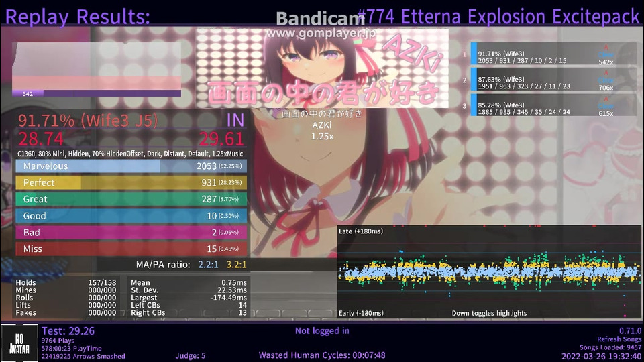644x362 pixels.
Task: Click the Right CBs 13 row
Action: 189,313
